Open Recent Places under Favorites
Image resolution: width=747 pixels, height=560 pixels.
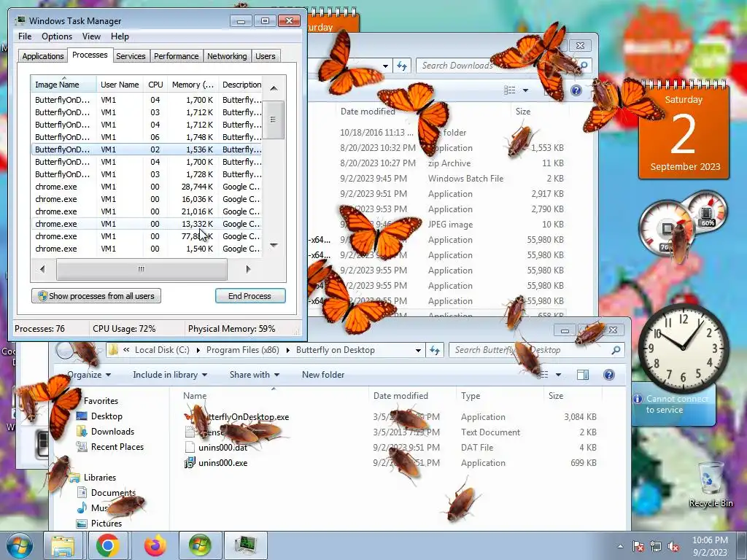pos(117,447)
